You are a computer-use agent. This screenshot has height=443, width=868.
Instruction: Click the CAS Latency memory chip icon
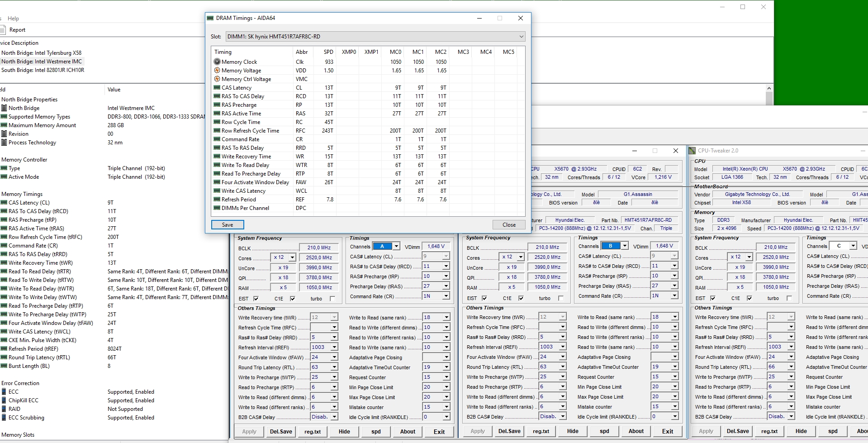point(217,88)
